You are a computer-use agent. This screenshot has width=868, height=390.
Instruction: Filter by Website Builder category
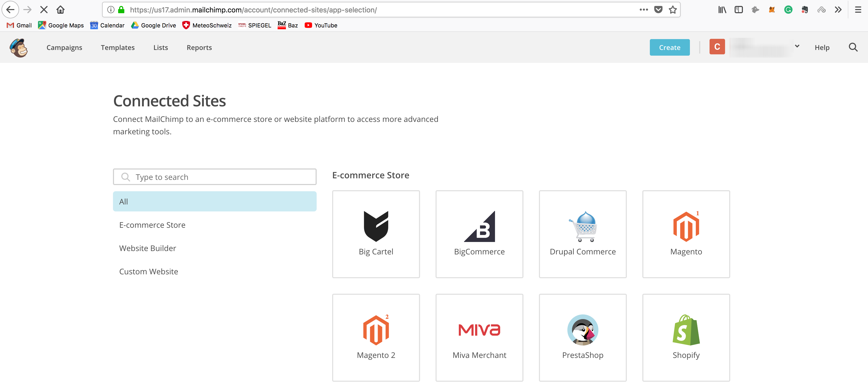[148, 248]
